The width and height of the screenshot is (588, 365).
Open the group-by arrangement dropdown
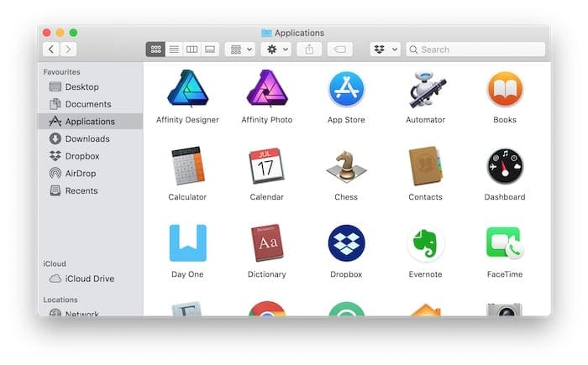tap(240, 50)
